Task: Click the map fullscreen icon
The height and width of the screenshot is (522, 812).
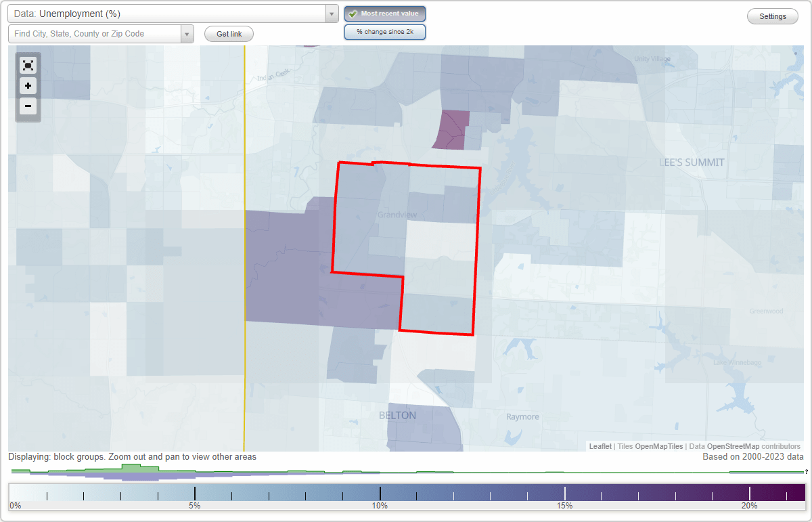Action: pos(28,65)
